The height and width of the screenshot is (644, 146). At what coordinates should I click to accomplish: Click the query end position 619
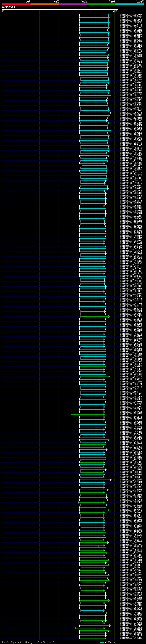(x=115, y=11)
